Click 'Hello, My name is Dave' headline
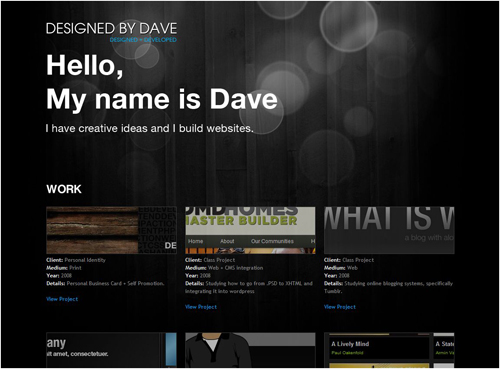500x369 pixels. pyautogui.click(x=162, y=82)
